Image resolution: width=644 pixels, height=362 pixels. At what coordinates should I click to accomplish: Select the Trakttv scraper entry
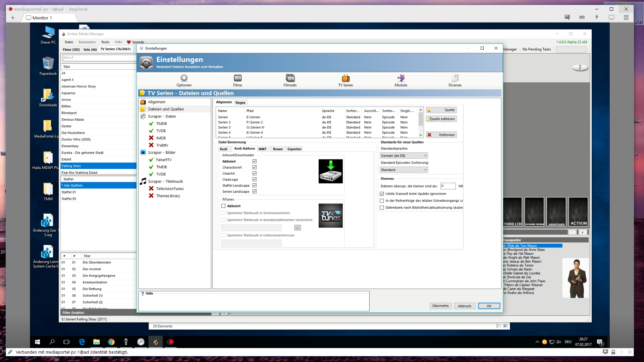click(x=162, y=145)
